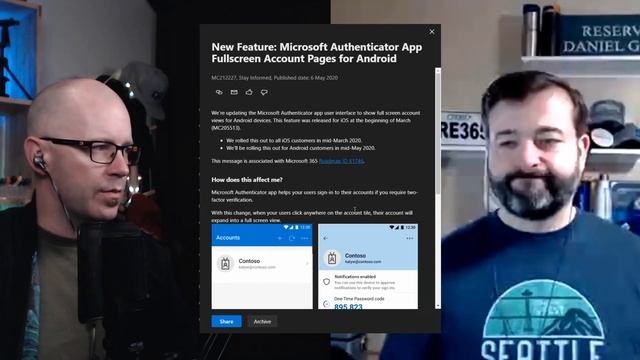Click the Share button
640x360 pixels.
(226, 321)
